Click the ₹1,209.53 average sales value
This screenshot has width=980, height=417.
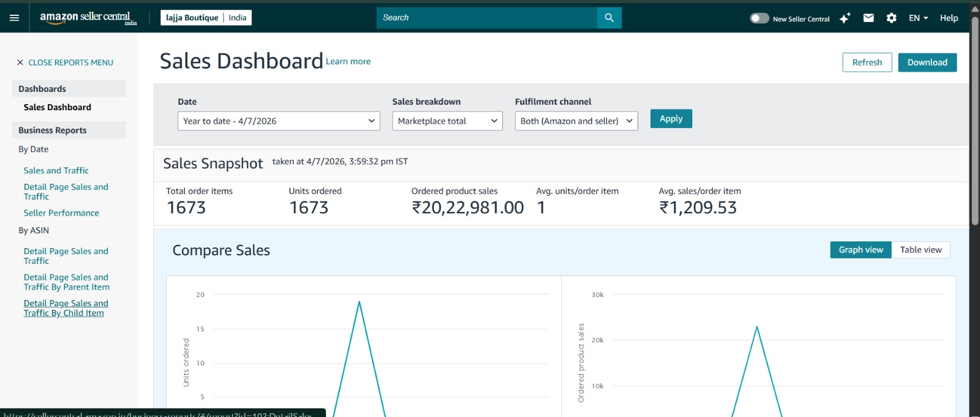click(x=698, y=208)
